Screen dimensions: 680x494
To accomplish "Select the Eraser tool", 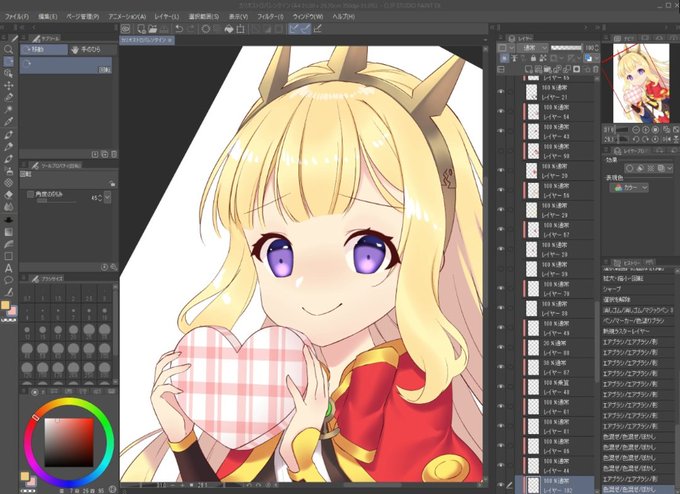I will point(8,195).
